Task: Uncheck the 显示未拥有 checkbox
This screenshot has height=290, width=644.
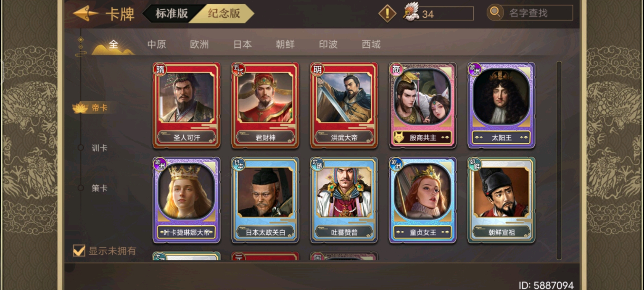Action: click(x=79, y=250)
